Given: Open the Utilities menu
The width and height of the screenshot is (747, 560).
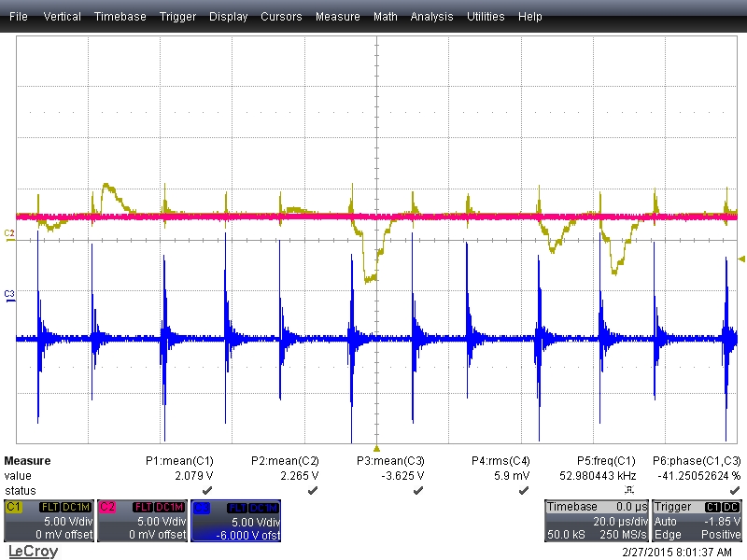Looking at the screenshot, I should 486,17.
